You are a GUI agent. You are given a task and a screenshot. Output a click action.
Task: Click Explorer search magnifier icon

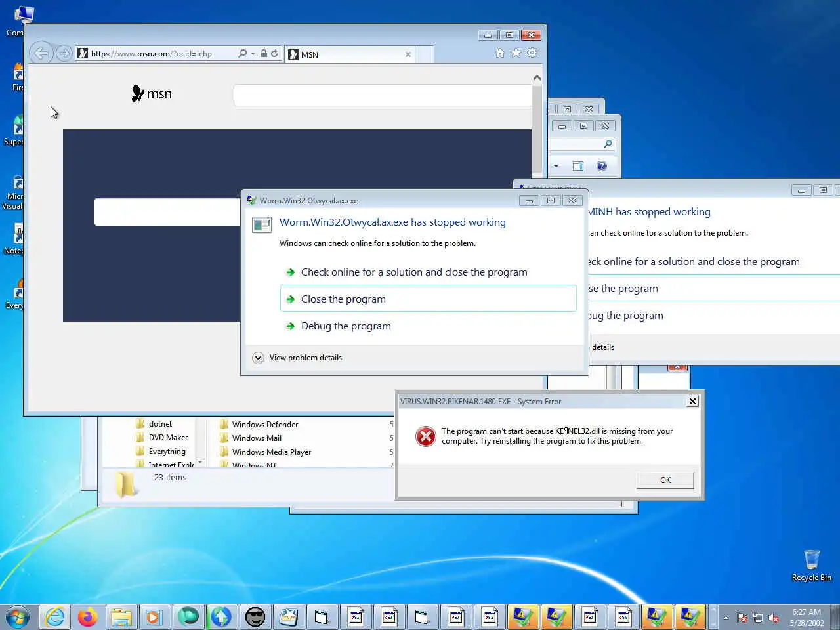[608, 144]
